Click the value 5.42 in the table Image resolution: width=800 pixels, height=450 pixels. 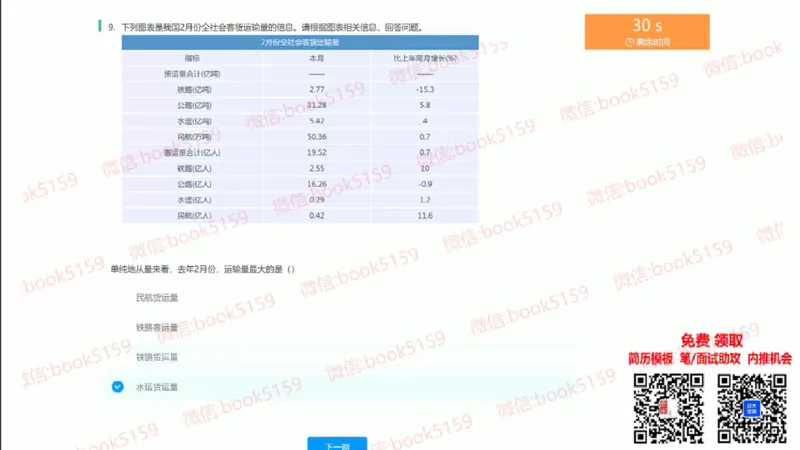(316, 121)
